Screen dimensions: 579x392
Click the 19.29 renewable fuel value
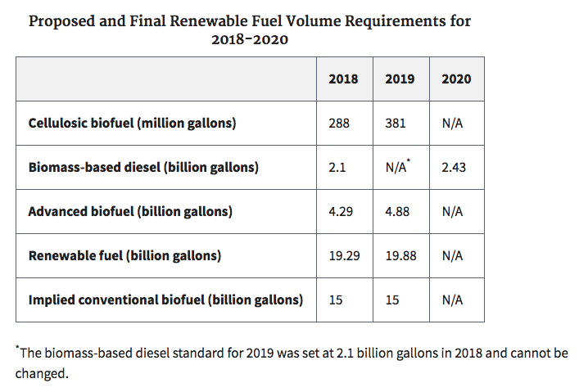tap(344, 256)
